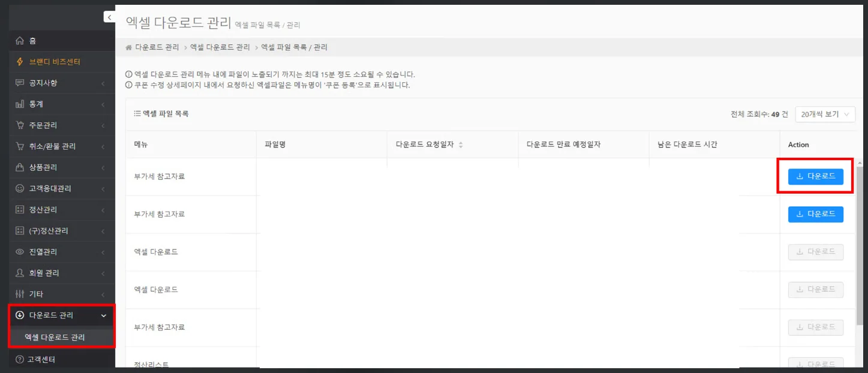
Task: Collapse the sidebar with the arrow toggle
Action: tap(109, 17)
